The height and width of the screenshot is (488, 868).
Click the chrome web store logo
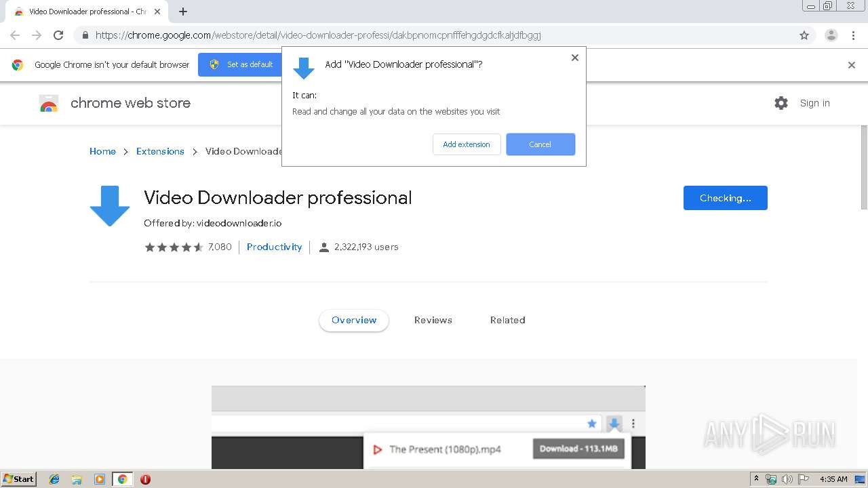point(49,103)
